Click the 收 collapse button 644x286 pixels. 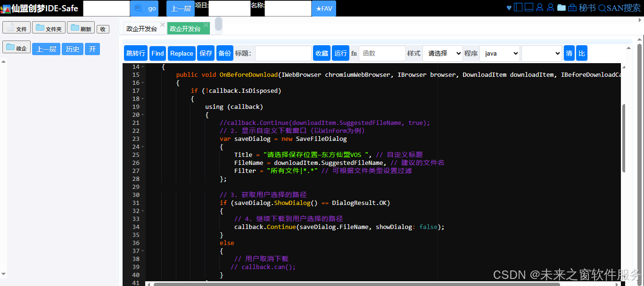pos(103,29)
